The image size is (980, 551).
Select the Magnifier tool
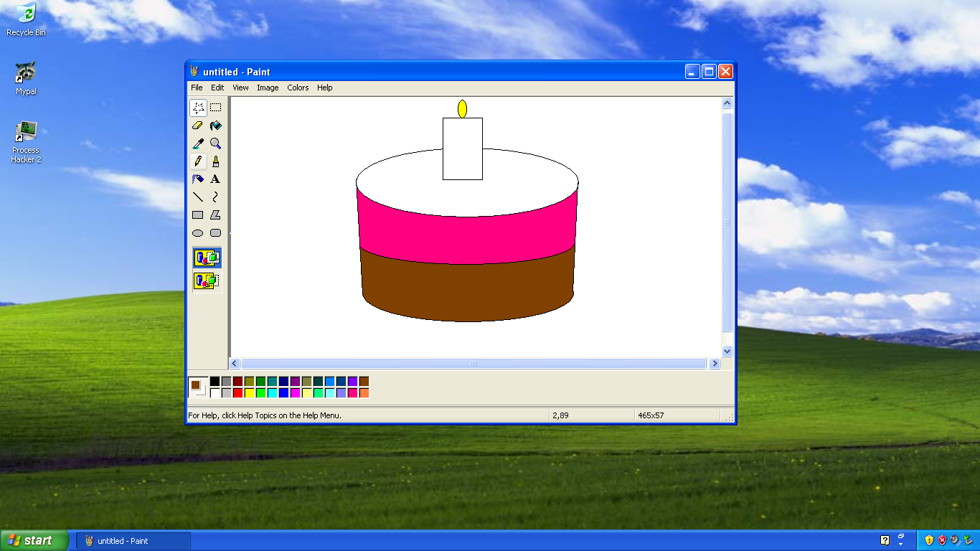click(x=216, y=143)
